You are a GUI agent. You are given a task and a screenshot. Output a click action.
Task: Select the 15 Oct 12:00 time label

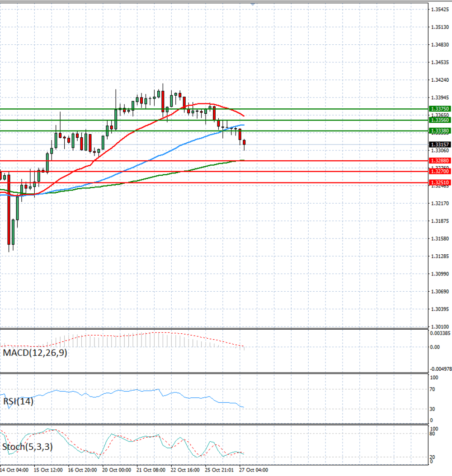(48, 470)
